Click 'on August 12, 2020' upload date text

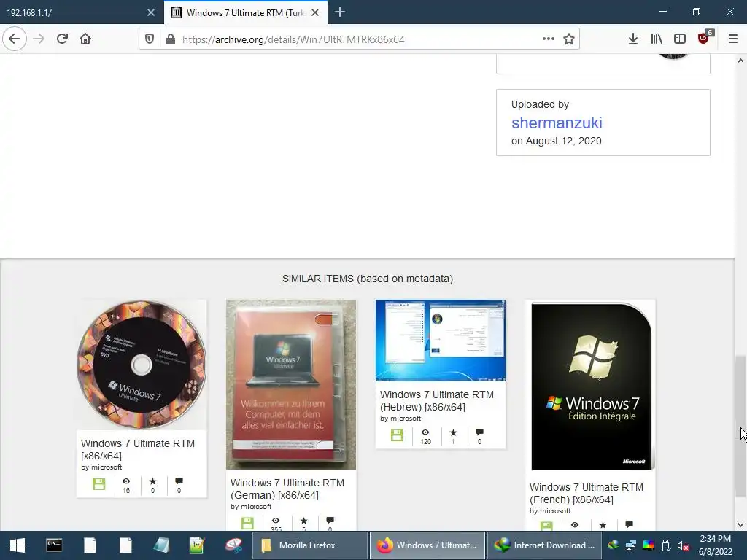[x=557, y=141]
